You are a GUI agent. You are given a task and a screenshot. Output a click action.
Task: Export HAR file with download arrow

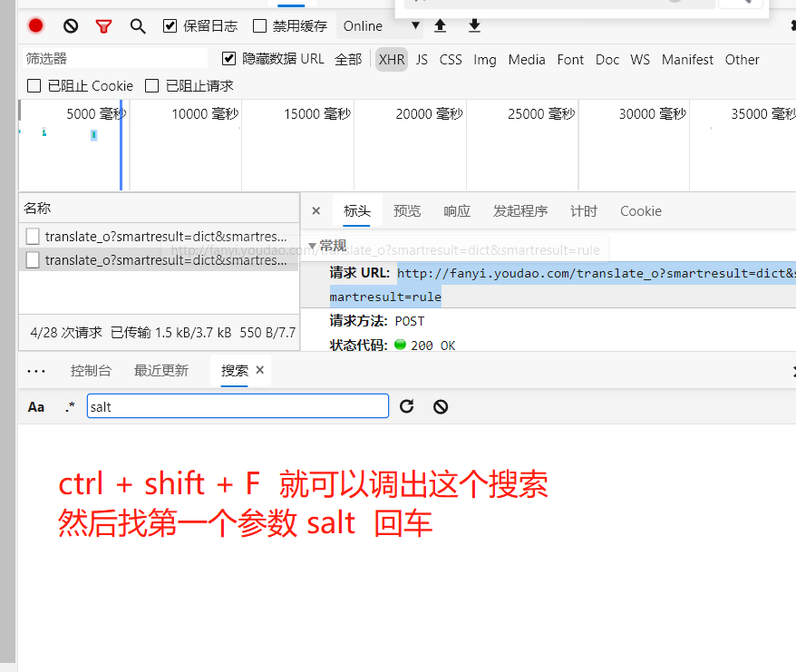474,26
